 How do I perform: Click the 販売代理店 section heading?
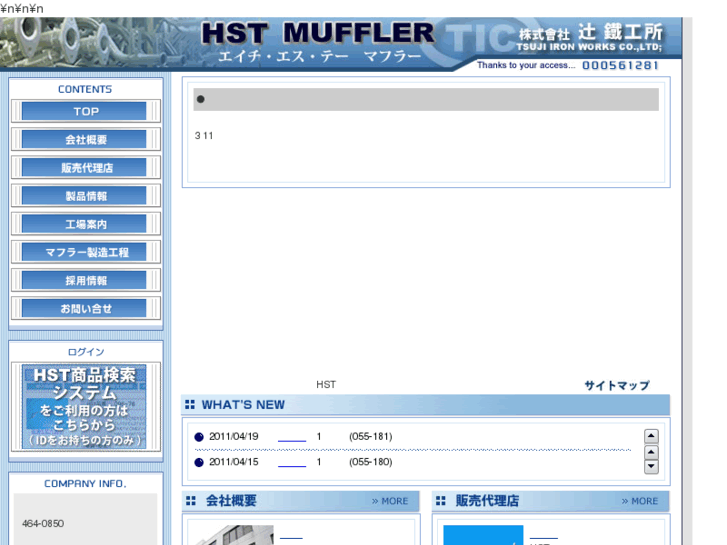tap(487, 501)
